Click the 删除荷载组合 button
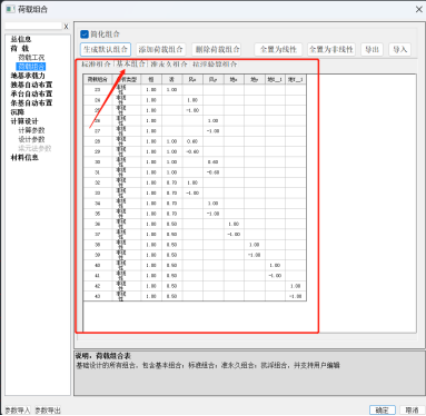Viewport: 426px width, 416px height. pos(217,49)
